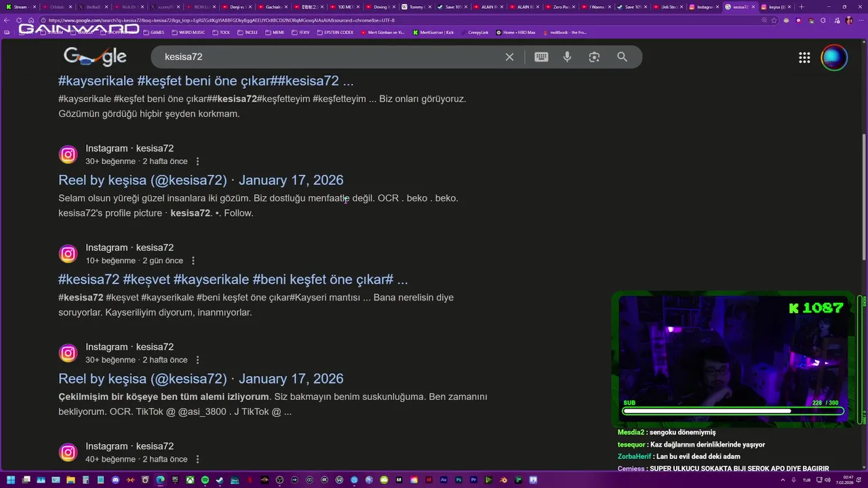Open Epic Games Launcher from the taskbar
This screenshot has width=868, height=488.
coord(175,480)
